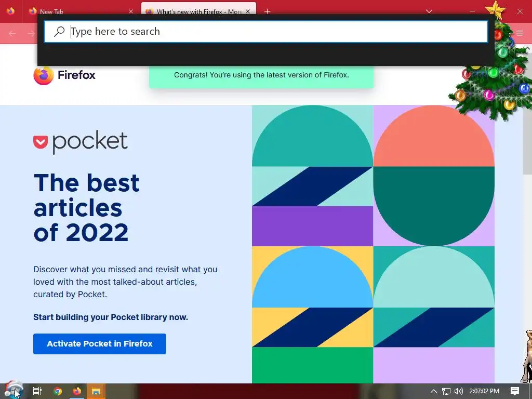The image size is (532, 399).
Task: Click 'The best articles of 2022' heading
Action: coord(86,208)
